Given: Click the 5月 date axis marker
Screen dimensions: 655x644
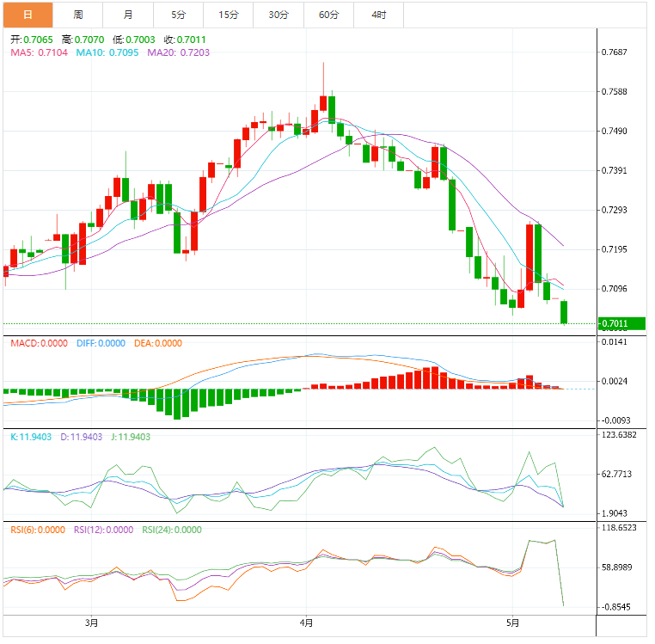Looking at the screenshot, I should pos(512,623).
